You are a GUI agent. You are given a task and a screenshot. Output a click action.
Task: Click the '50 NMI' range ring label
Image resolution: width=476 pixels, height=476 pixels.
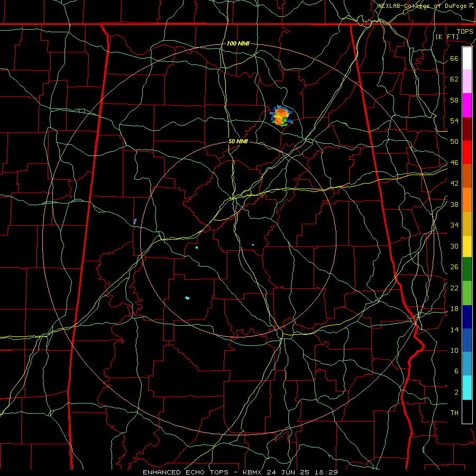(x=238, y=141)
